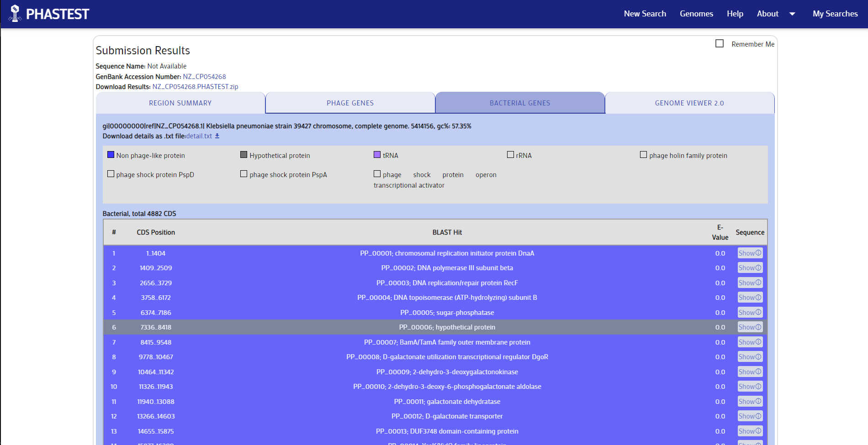The height and width of the screenshot is (445, 868).
Task: Click the blue Non phage-like protein swatch
Action: click(x=111, y=155)
